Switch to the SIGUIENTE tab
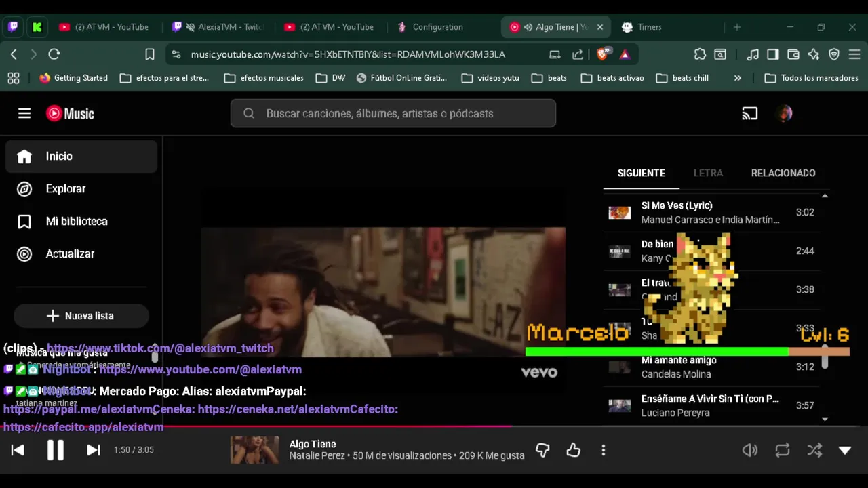This screenshot has height=488, width=868. pyautogui.click(x=642, y=173)
